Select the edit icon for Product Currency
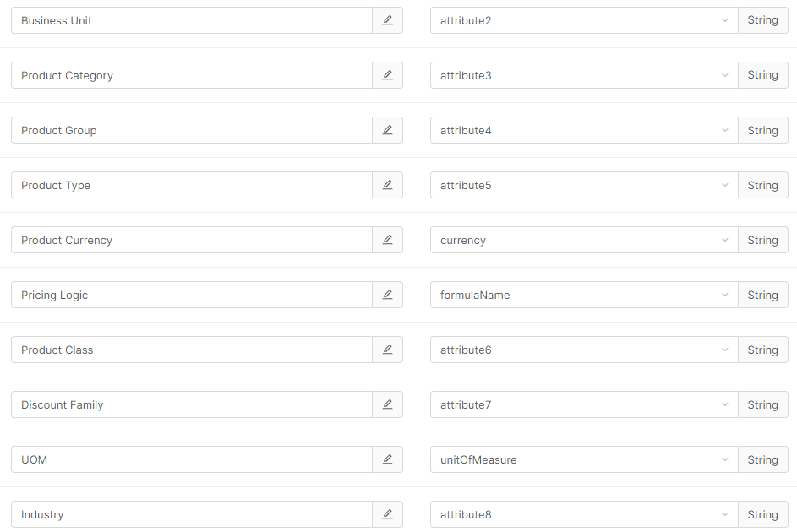797x532 pixels. coord(387,240)
